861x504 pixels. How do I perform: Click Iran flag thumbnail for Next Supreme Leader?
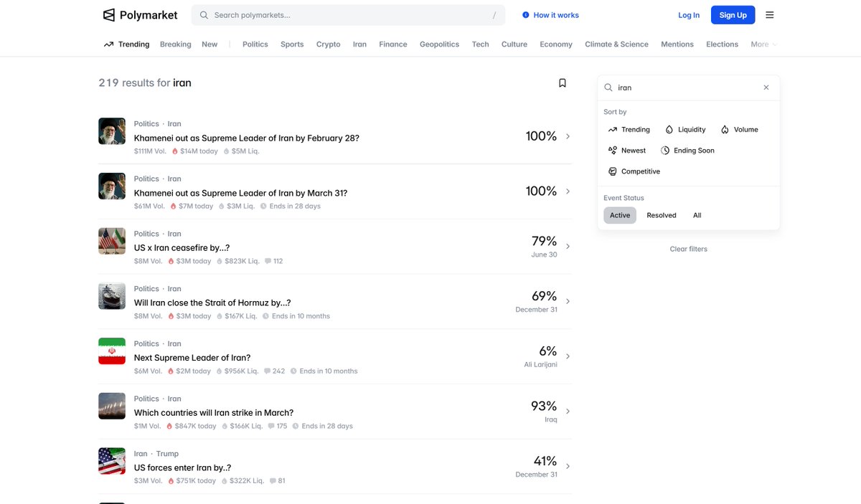pos(112,351)
